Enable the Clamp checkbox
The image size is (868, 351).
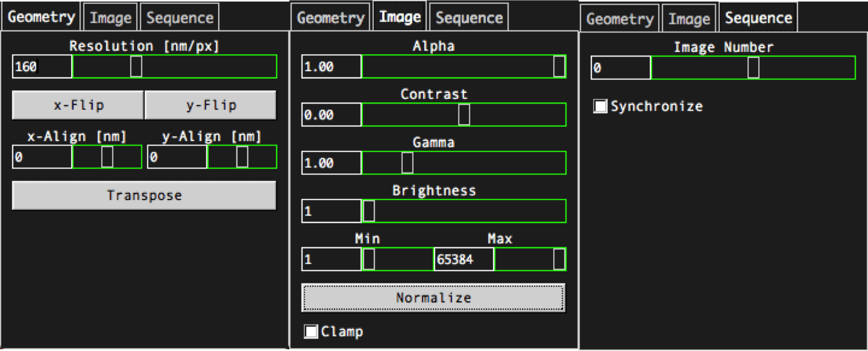click(x=311, y=332)
